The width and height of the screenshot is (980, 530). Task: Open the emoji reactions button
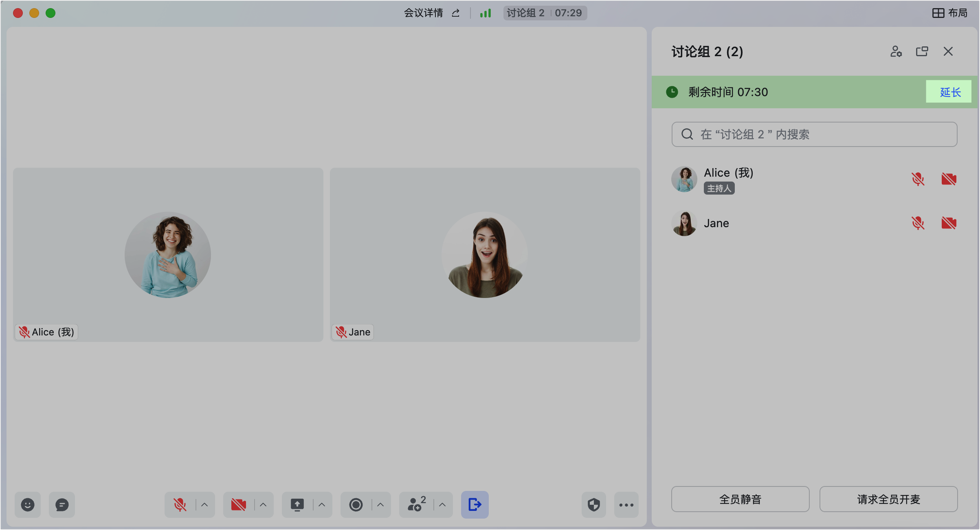(28, 505)
